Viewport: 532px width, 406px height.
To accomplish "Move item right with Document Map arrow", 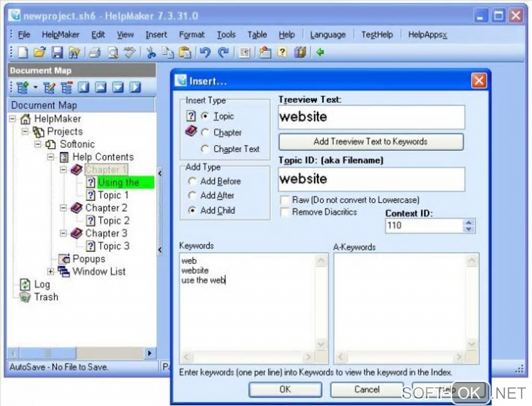I will click(136, 88).
